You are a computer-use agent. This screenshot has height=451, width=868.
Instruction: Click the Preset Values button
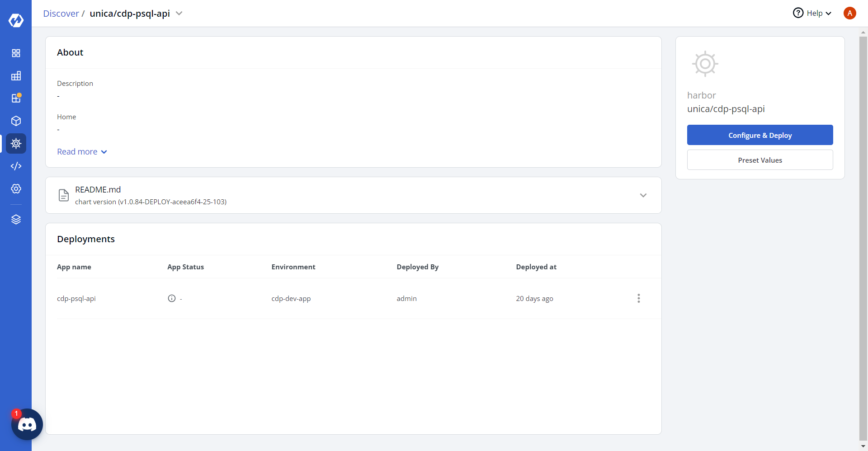tap(759, 160)
